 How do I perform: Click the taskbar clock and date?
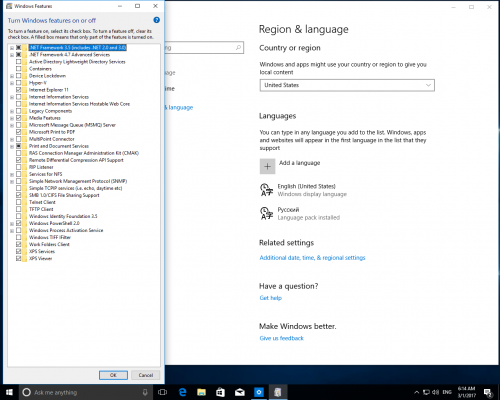pyautogui.click(x=466, y=392)
